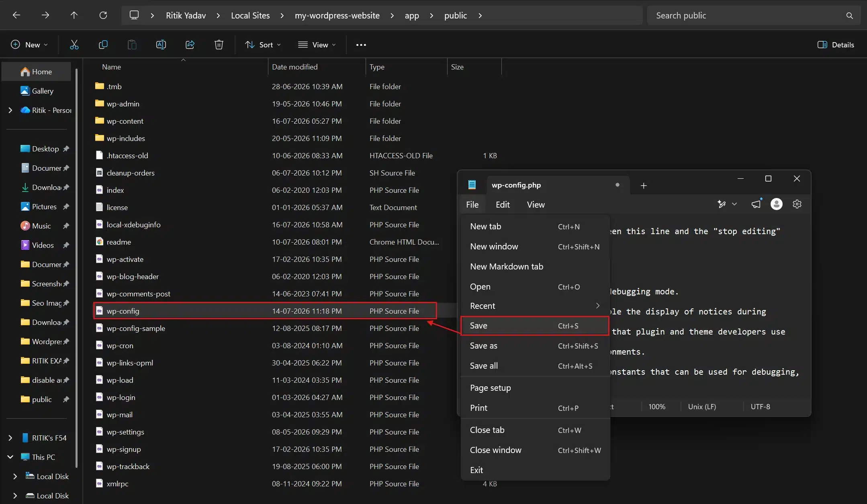Go up one folder level
Image resolution: width=867 pixels, height=504 pixels.
[x=74, y=15]
